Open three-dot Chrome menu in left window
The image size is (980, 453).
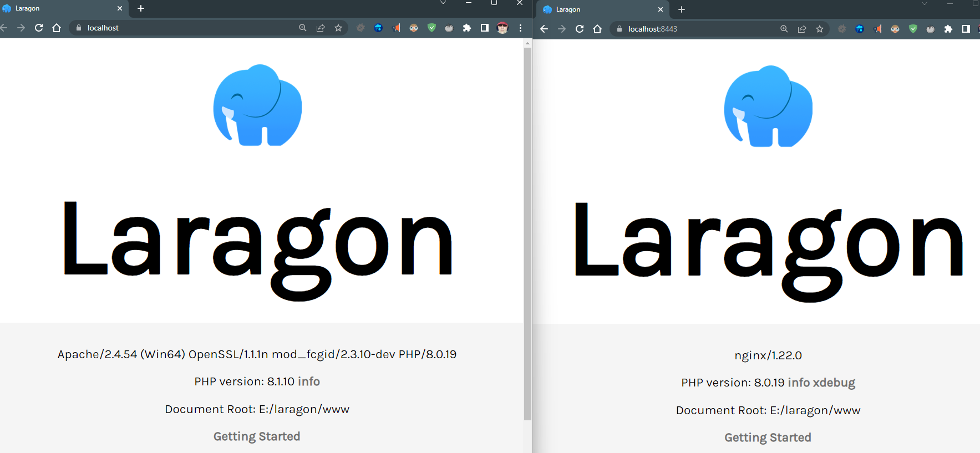tap(520, 28)
